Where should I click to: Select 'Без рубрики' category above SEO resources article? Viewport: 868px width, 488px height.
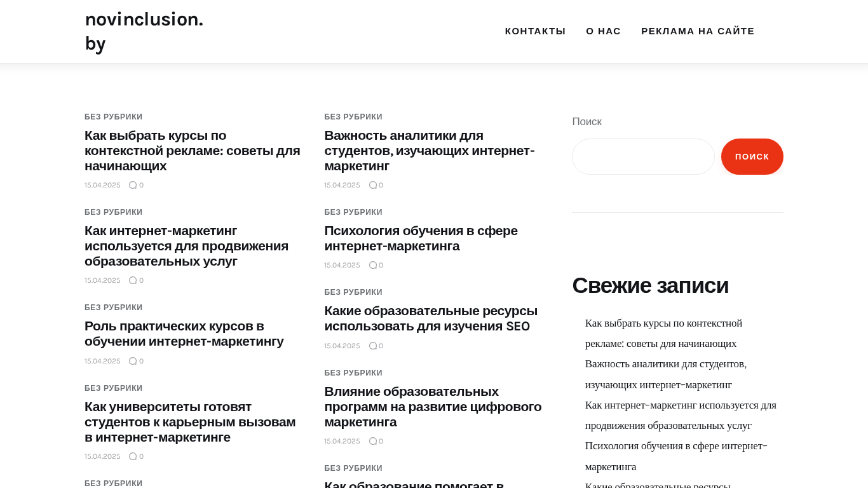353,292
